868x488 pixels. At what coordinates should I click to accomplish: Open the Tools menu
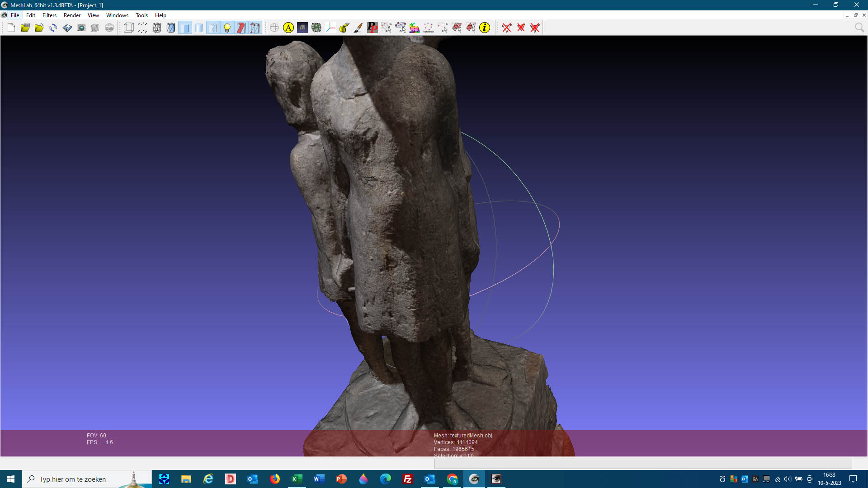click(x=142, y=15)
